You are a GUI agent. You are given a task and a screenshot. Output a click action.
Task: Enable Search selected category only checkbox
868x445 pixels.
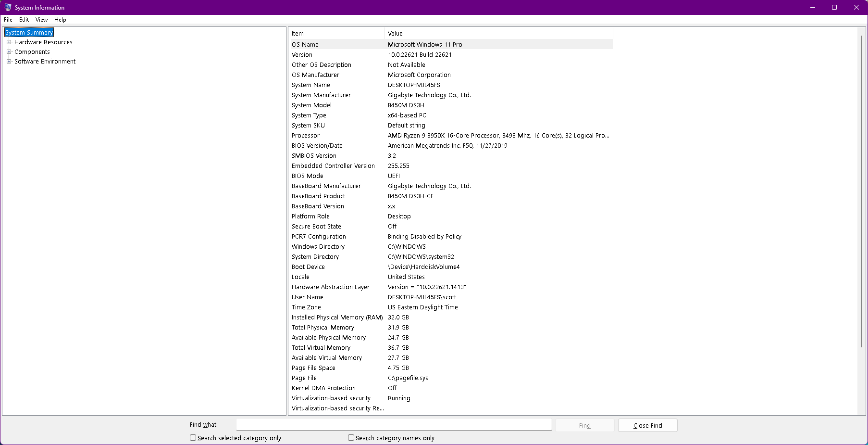[193, 438]
